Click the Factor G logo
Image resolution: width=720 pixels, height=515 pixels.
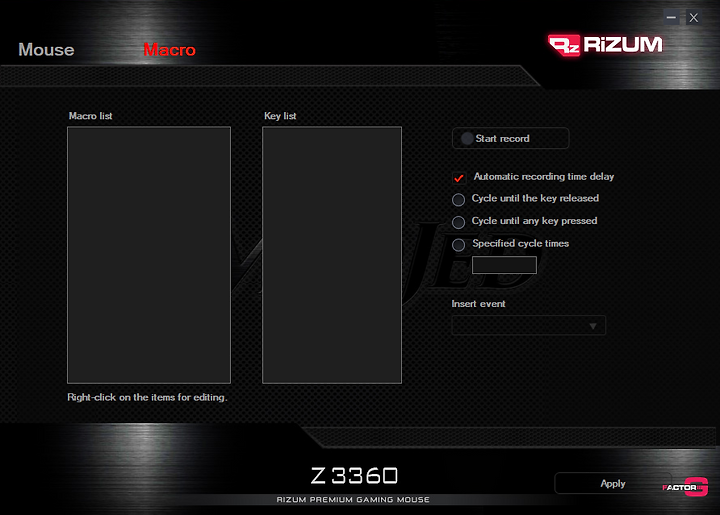tap(685, 487)
